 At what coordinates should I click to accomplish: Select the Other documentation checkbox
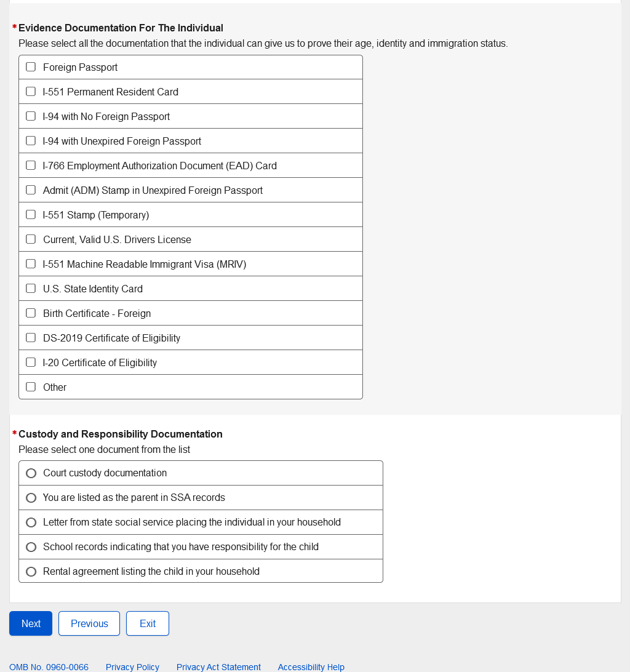tap(31, 387)
